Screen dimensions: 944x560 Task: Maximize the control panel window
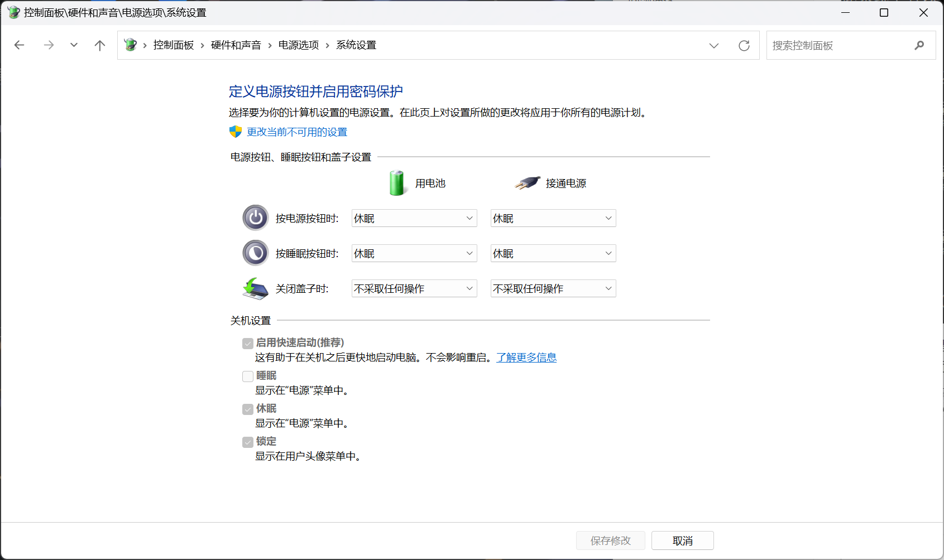pos(884,12)
